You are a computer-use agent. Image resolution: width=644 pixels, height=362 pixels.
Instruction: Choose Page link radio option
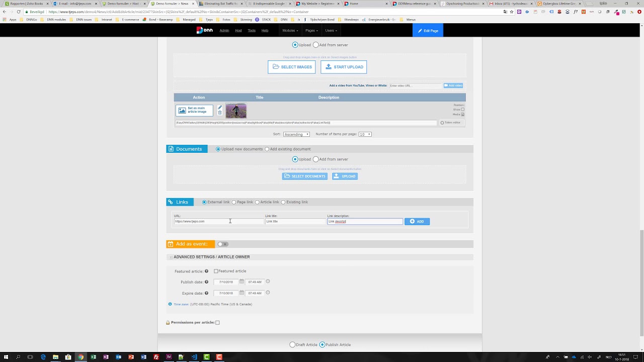pyautogui.click(x=234, y=202)
